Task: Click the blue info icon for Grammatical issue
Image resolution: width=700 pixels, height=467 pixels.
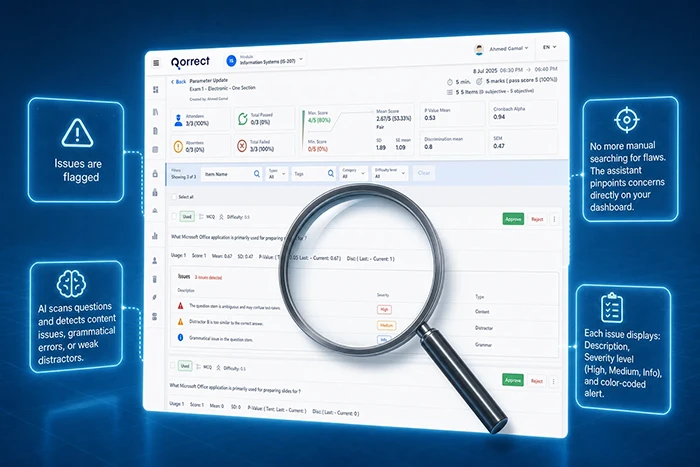Action: click(x=180, y=338)
